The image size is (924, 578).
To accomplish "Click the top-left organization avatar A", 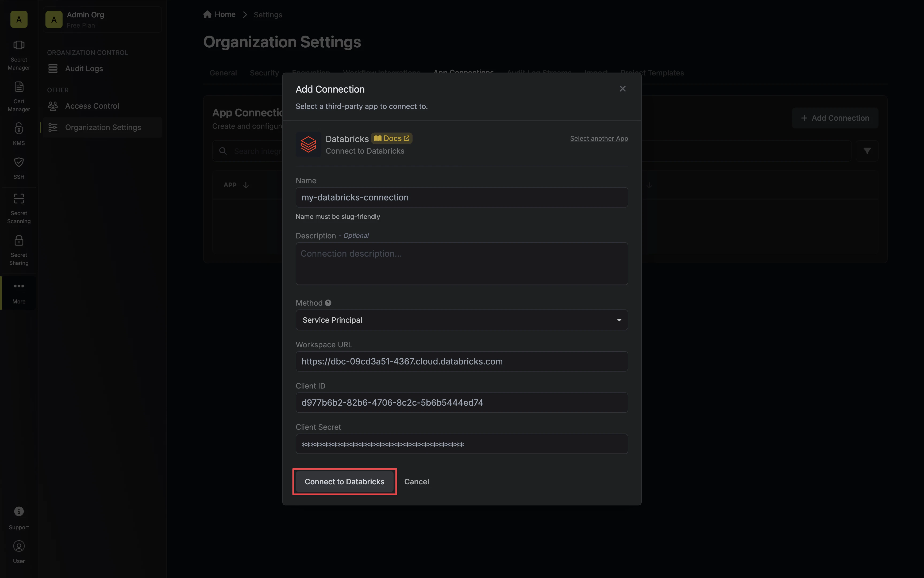I will tap(19, 19).
